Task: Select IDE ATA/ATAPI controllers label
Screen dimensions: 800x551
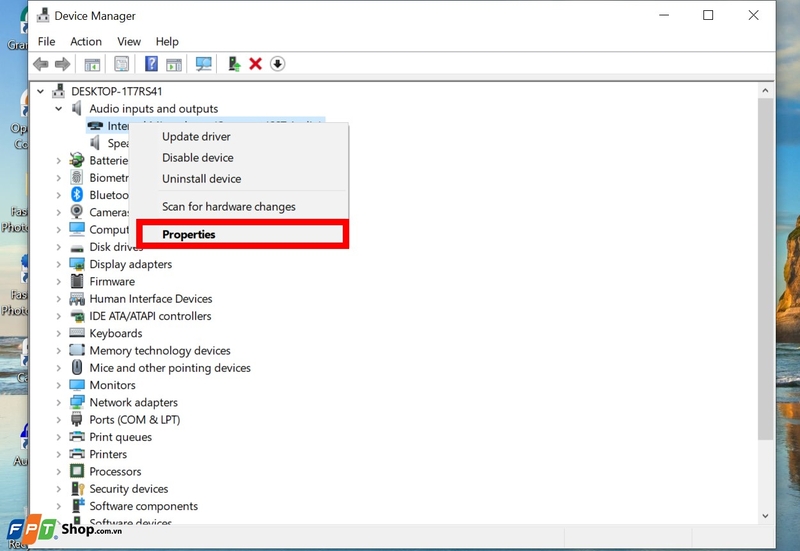Action: click(x=150, y=316)
